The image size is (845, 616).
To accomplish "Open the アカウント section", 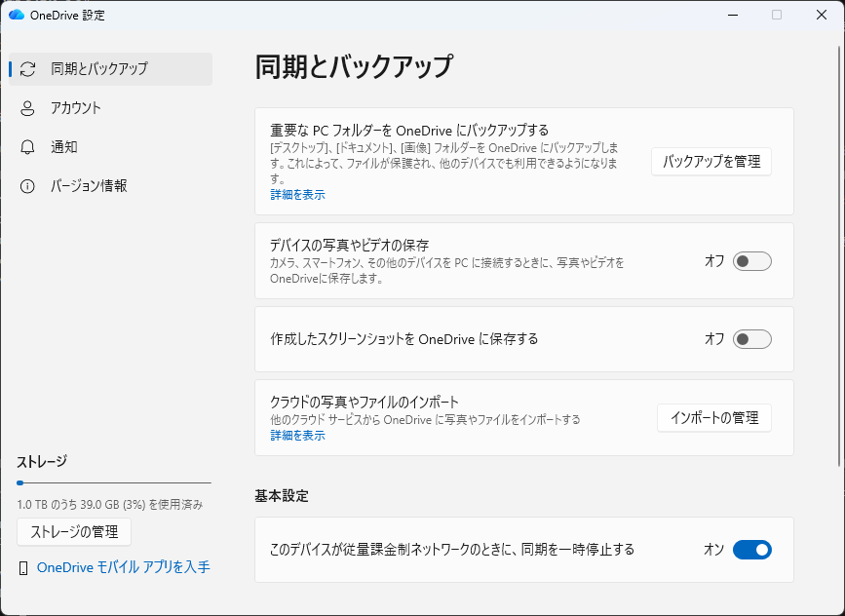I will 110,108.
